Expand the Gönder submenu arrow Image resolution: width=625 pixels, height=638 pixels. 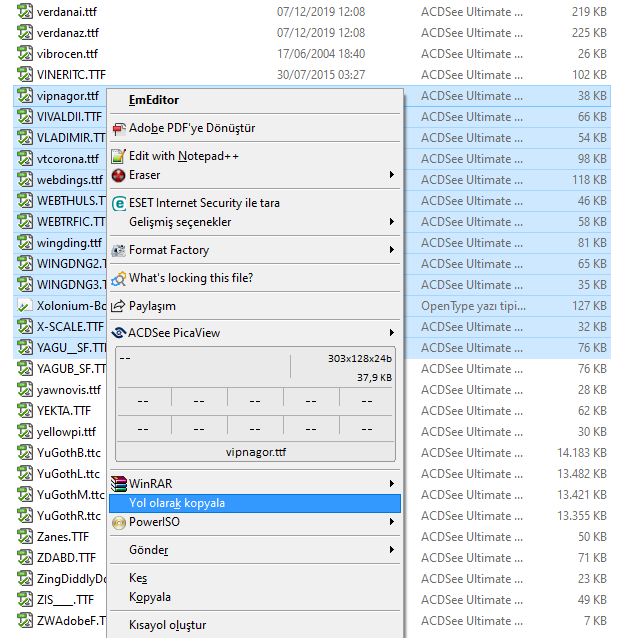(x=391, y=550)
